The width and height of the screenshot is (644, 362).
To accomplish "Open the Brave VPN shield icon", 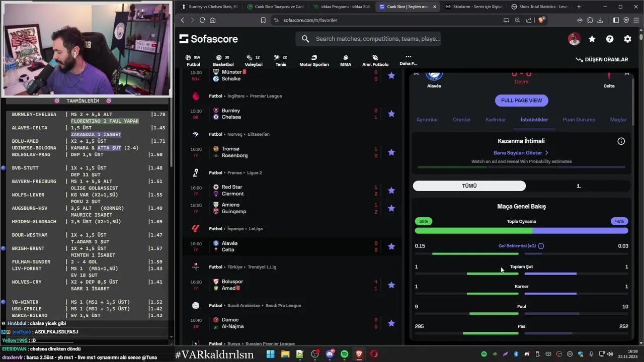I will tap(626, 20).
